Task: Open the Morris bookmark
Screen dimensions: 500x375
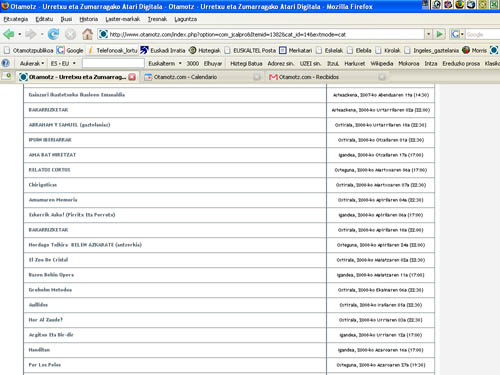Action: point(475,50)
